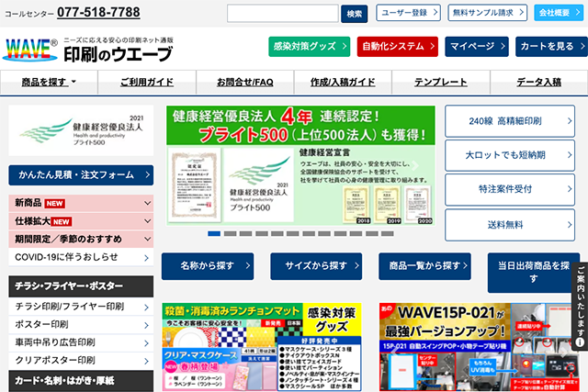
Task: Open 送料無料 link
Action: [510, 225]
